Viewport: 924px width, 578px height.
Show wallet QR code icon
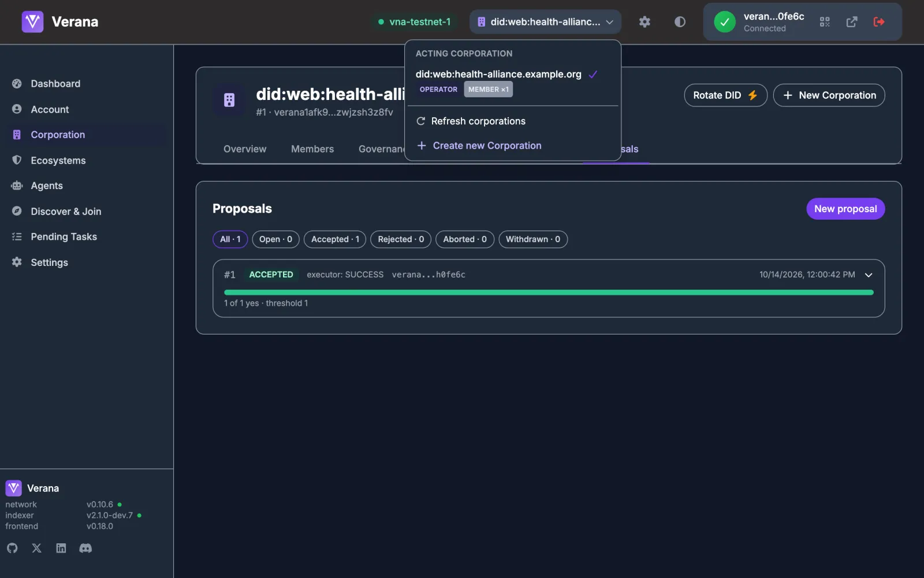pyautogui.click(x=825, y=22)
